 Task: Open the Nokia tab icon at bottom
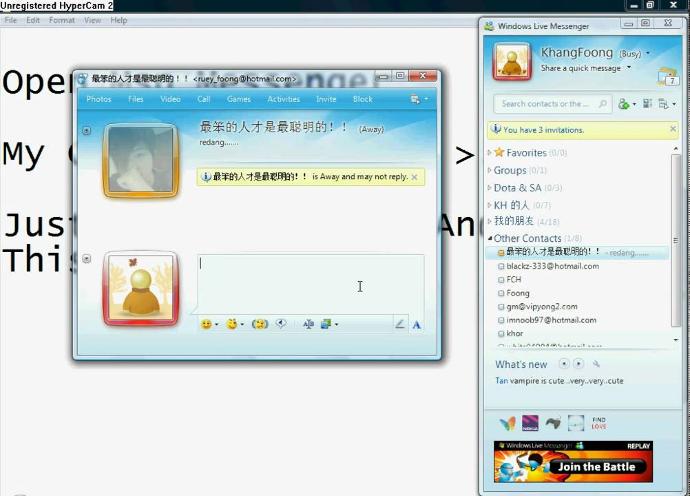click(x=530, y=423)
